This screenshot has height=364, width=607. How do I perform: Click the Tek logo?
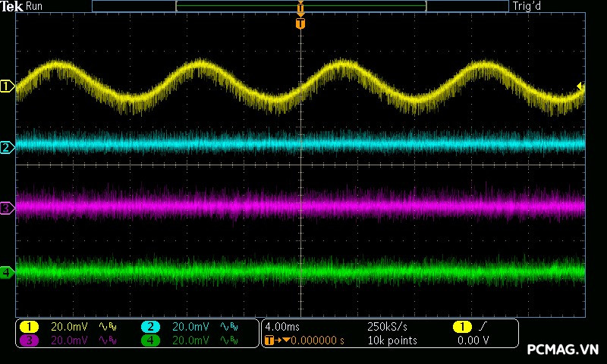point(12,6)
